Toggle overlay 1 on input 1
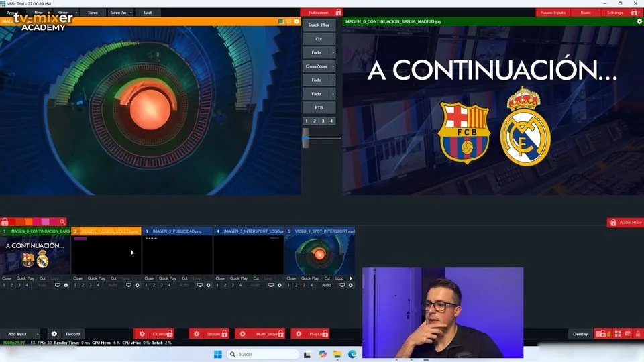 click(4, 285)
